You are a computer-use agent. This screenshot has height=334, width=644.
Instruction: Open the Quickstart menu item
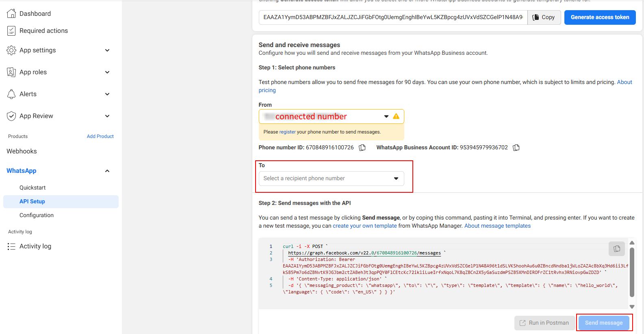[x=33, y=187]
